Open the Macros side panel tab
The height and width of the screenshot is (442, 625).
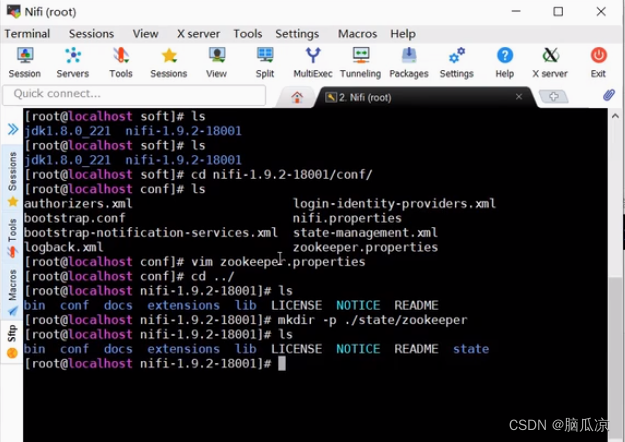(13, 292)
